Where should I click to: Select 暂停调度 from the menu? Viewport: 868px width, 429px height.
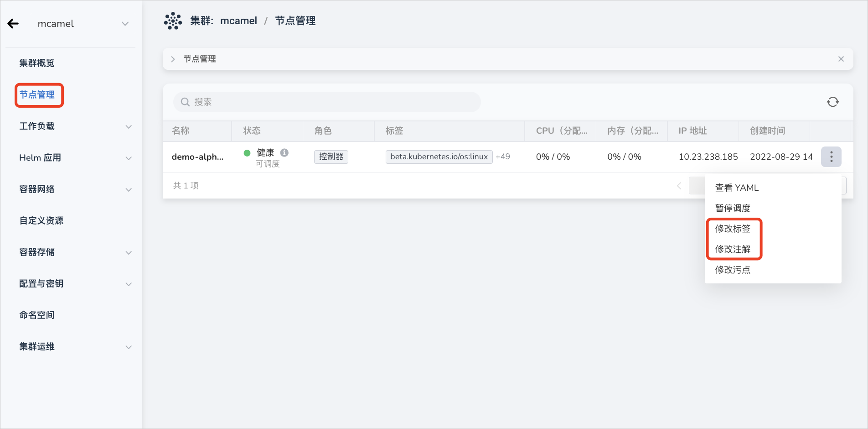tap(733, 208)
